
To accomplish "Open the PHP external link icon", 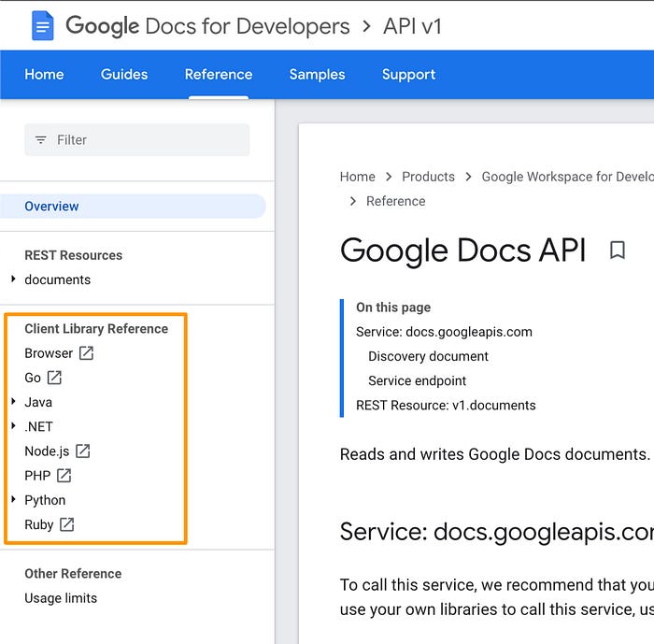I will click(64, 476).
